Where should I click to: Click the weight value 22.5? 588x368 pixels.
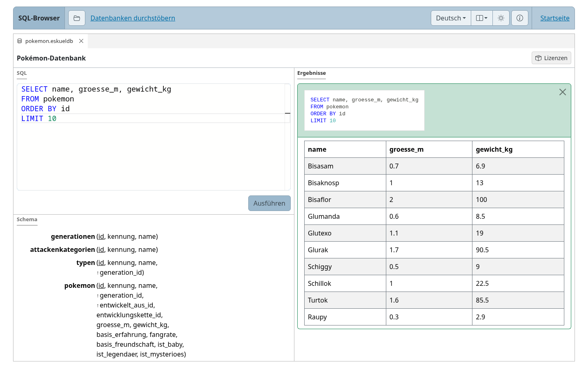tap(518, 283)
